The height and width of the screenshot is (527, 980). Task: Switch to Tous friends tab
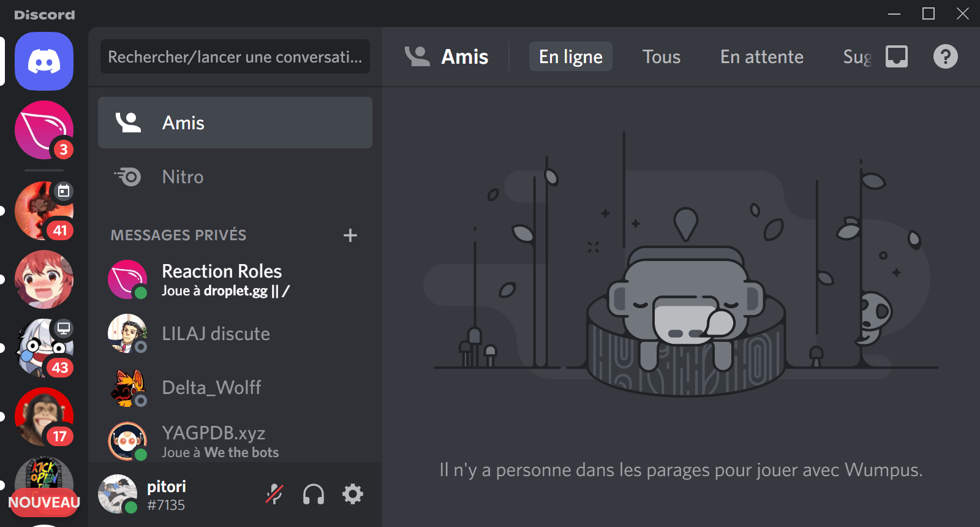(x=661, y=56)
